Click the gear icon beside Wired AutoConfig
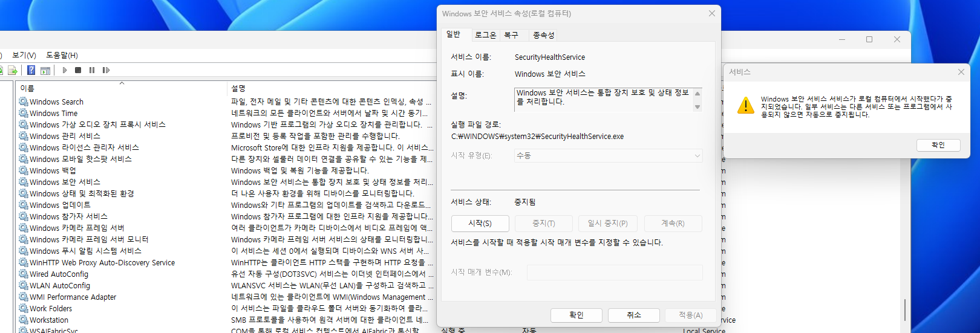The width and height of the screenshot is (980, 333). [x=24, y=274]
